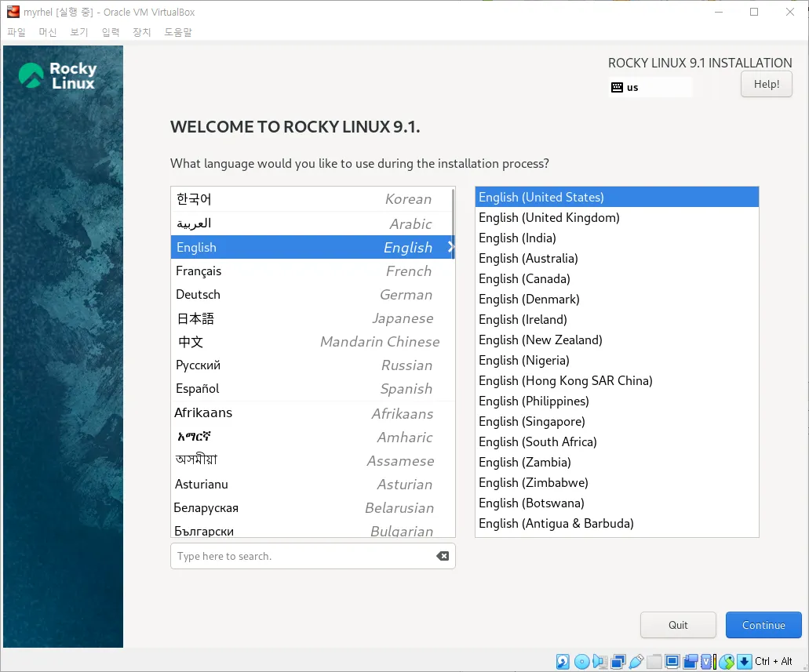Select 한국어 Korean language
Image resolution: width=809 pixels, height=672 pixels.
[312, 199]
